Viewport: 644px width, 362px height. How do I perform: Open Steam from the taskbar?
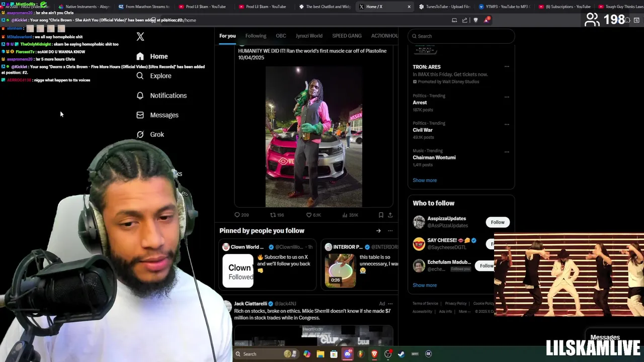pyautogui.click(x=401, y=354)
